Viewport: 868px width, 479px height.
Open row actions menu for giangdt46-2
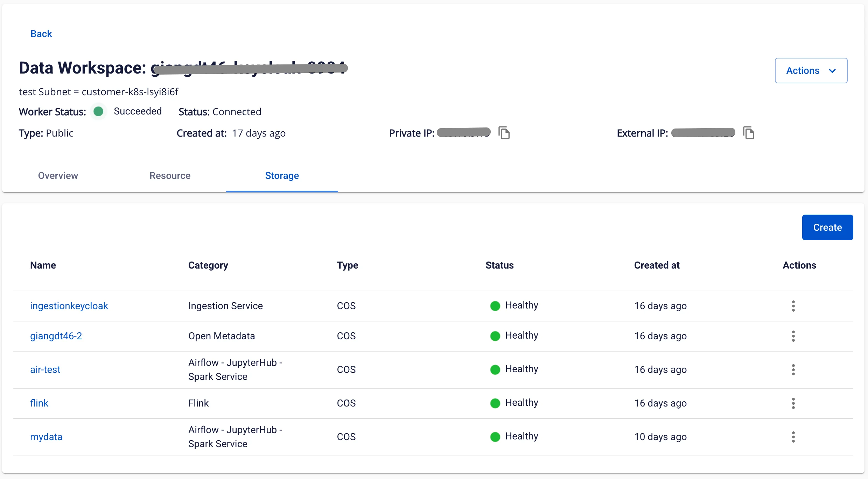pos(793,336)
